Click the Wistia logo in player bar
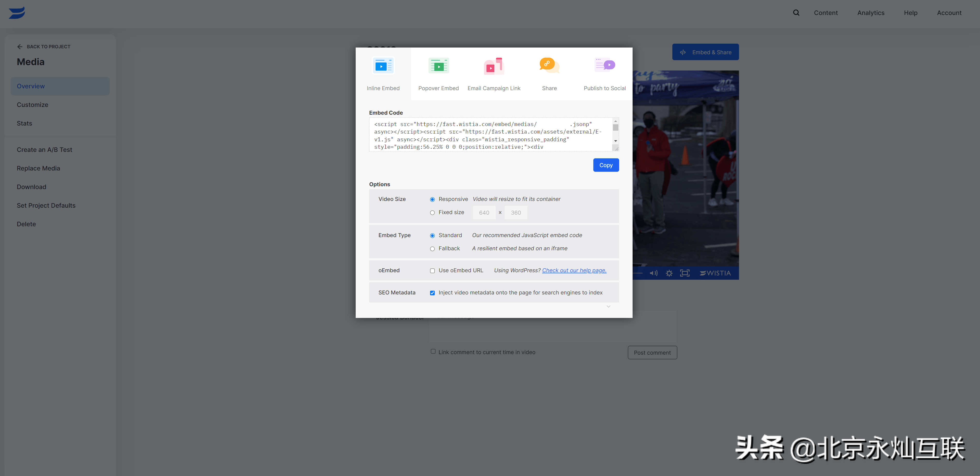This screenshot has width=980, height=476. (x=715, y=273)
